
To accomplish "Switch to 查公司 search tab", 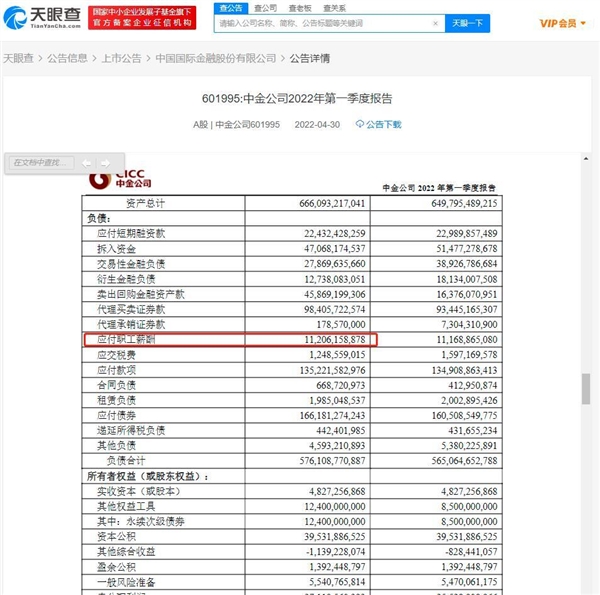I will pyautogui.click(x=265, y=7).
